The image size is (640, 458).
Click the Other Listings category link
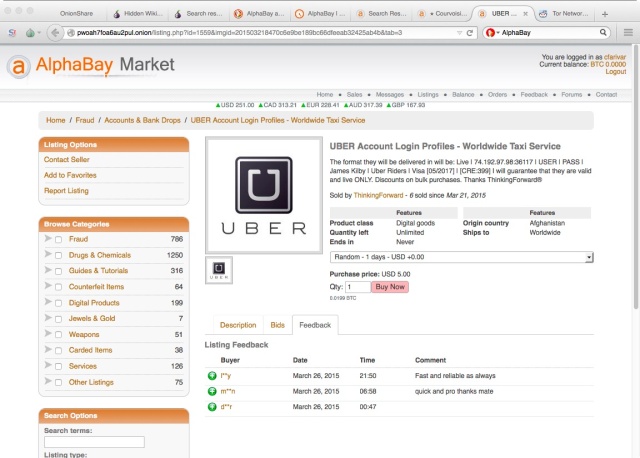(x=91, y=382)
